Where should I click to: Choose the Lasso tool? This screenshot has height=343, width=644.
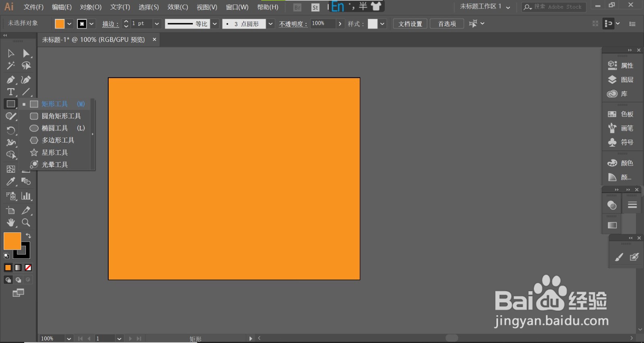pyautogui.click(x=26, y=65)
